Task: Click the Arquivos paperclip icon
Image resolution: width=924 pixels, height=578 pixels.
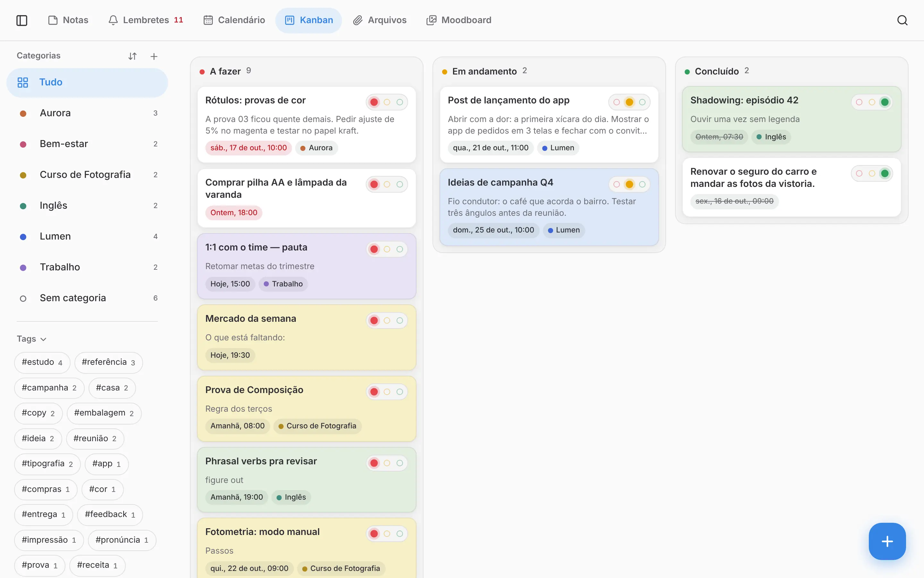Action: [x=357, y=20]
